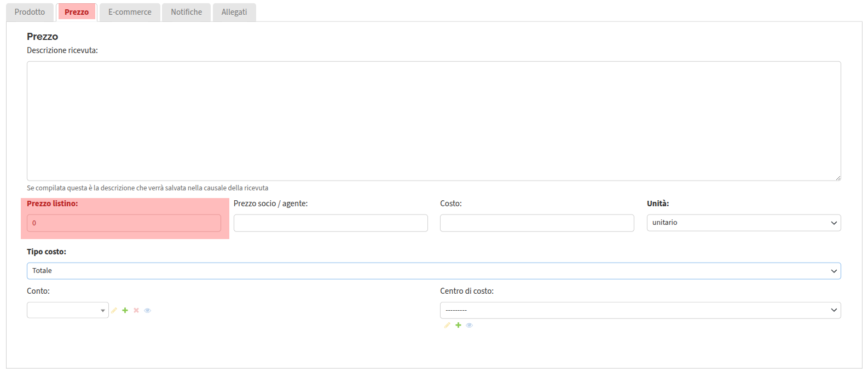Click the 'Costo:' label
Image resolution: width=868 pixels, height=372 pixels.
[451, 204]
